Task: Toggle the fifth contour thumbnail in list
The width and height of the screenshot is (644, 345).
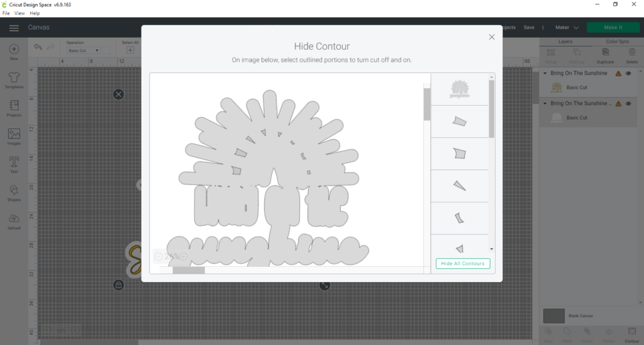Action: [x=460, y=218]
